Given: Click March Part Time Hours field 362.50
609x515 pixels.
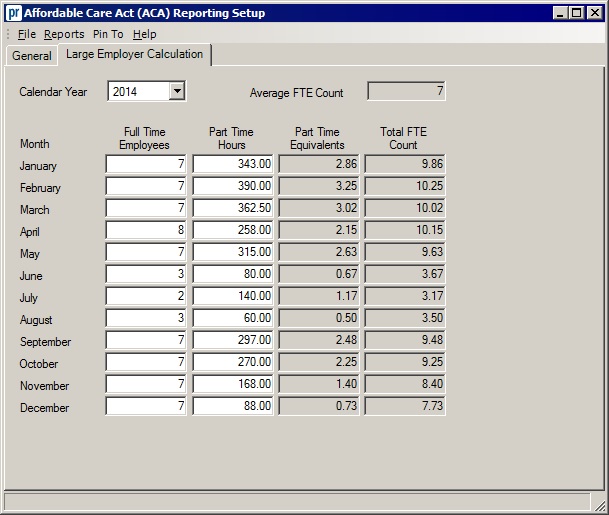Looking at the screenshot, I should coord(233,208).
